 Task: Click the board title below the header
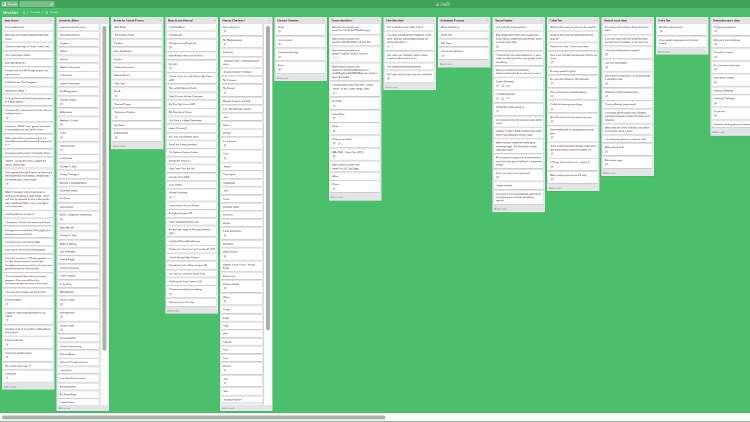click(11, 12)
